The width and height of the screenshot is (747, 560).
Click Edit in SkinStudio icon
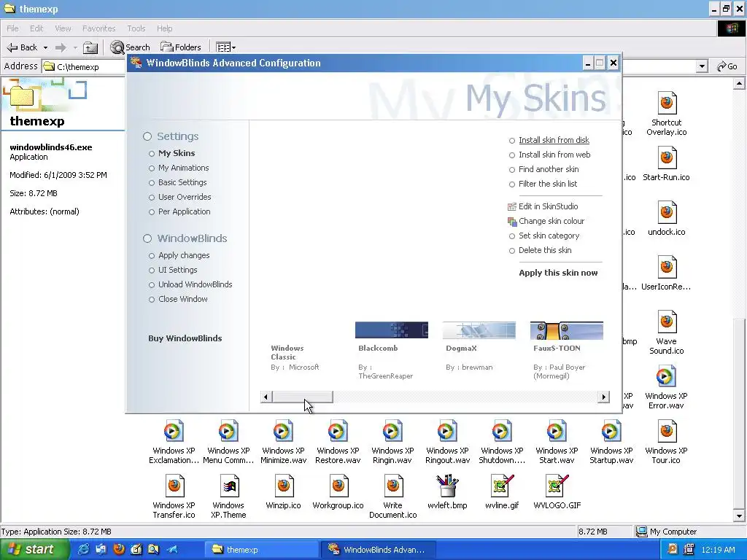[512, 206]
